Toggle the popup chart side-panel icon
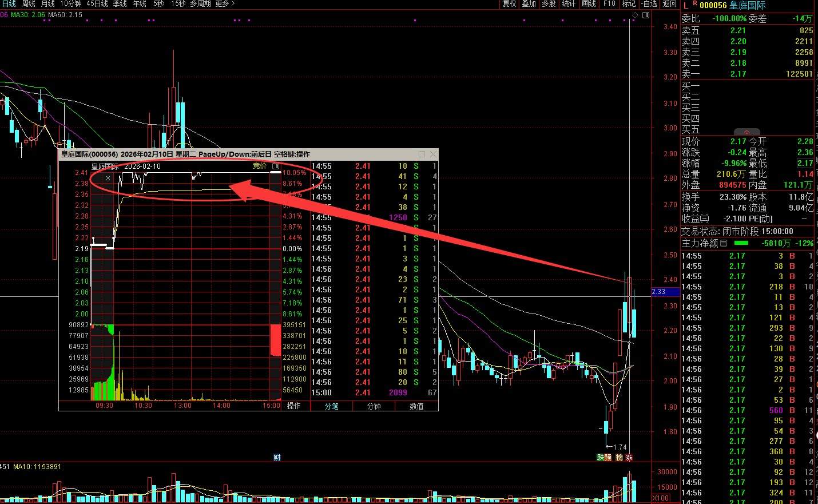 (276, 166)
